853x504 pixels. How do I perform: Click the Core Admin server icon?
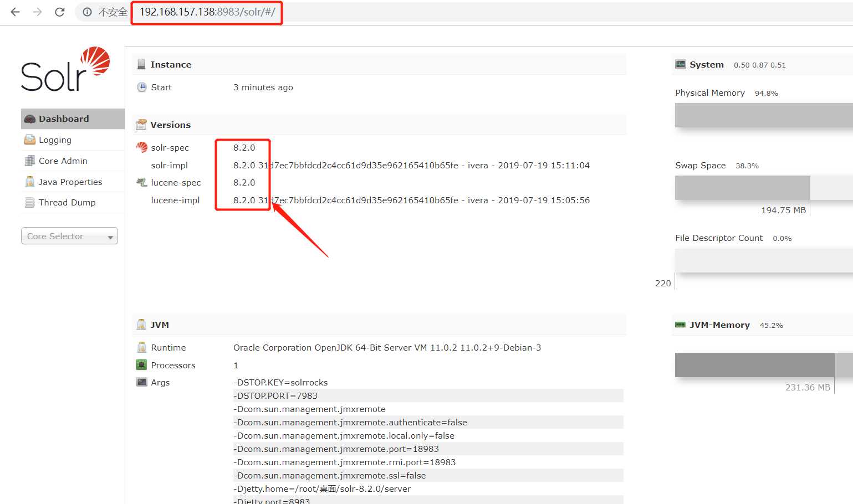coord(30,161)
